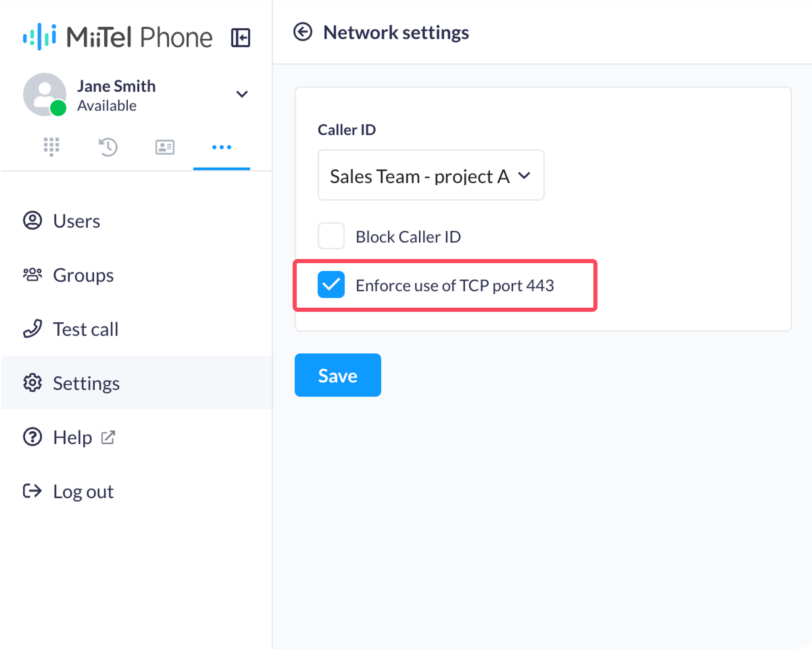Click the Jane Smith avatar

pyautogui.click(x=45, y=94)
